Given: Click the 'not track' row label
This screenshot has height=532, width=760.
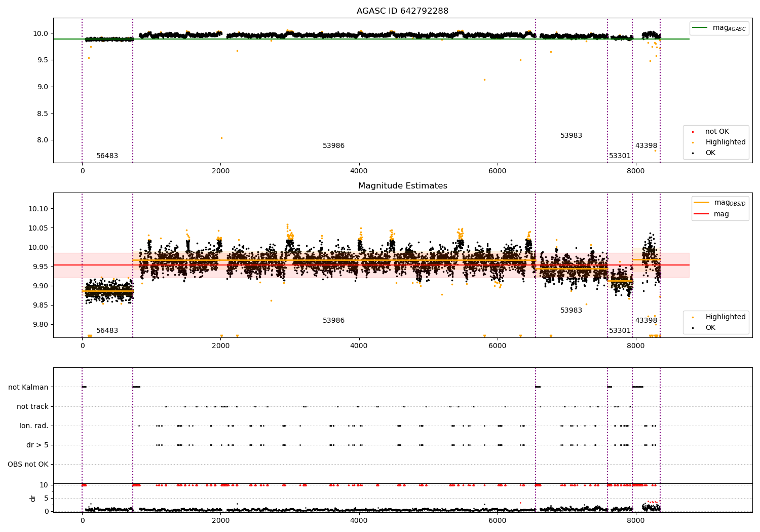Looking at the screenshot, I should coord(32,407).
